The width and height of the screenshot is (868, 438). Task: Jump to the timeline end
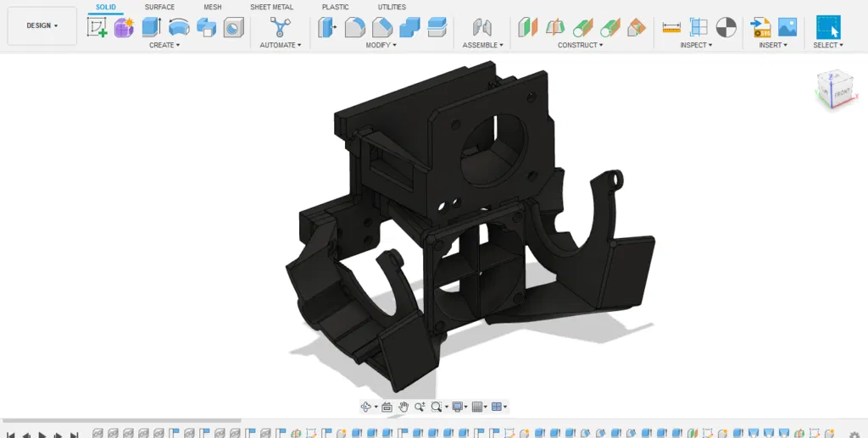pos(74,435)
